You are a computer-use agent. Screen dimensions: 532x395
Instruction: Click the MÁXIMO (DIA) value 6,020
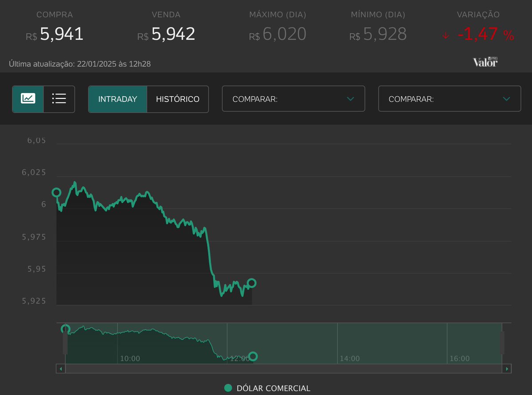pos(285,34)
